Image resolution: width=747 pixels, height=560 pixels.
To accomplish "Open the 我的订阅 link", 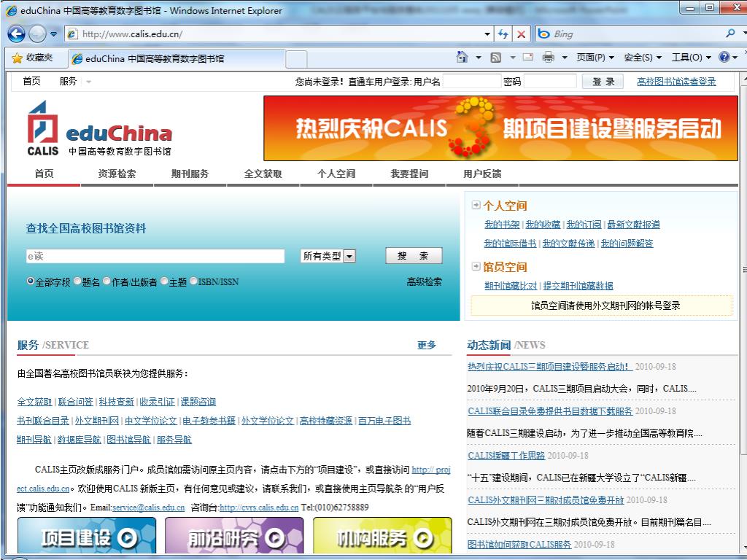I will (x=584, y=225).
